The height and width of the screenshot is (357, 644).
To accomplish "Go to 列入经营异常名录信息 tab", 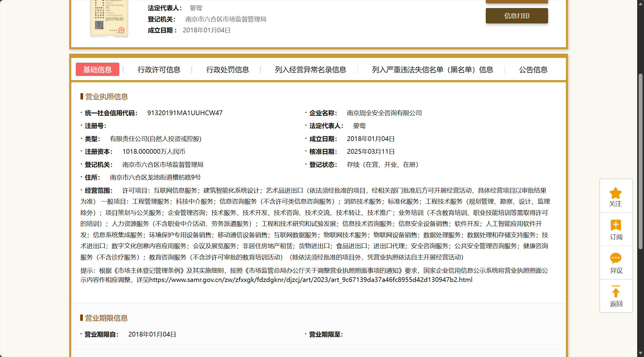I will [x=310, y=70].
